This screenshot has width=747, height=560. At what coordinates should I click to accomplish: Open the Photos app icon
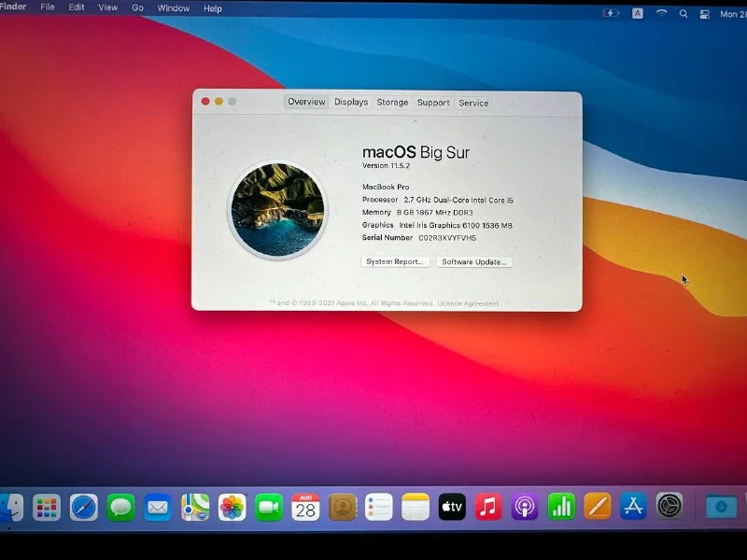pos(233,507)
